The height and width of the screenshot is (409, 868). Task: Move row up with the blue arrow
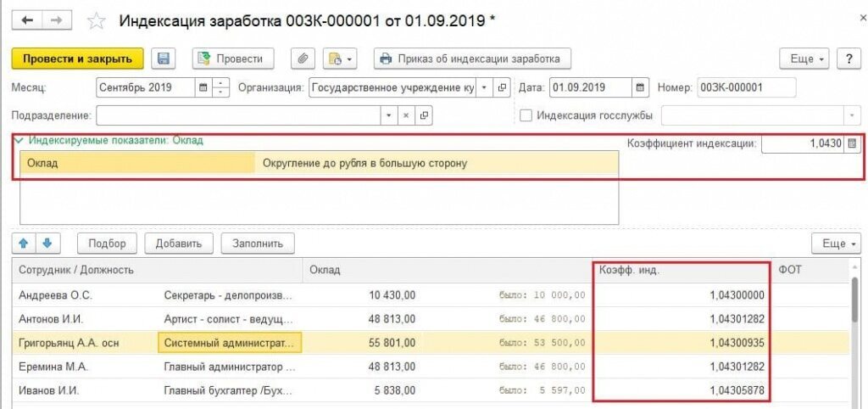click(x=24, y=244)
